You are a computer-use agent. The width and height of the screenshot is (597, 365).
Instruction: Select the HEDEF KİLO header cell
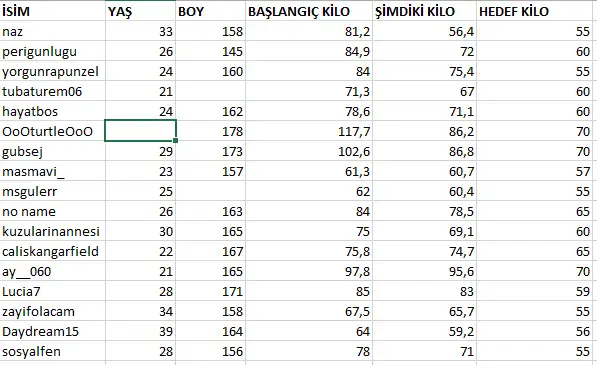(x=535, y=11)
